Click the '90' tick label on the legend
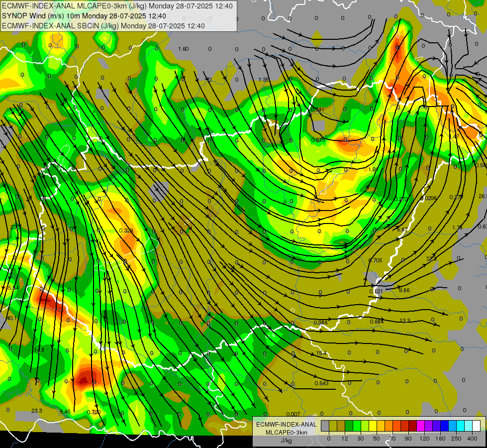Image resolution: width=487 pixels, height=448 pixels. (408, 439)
